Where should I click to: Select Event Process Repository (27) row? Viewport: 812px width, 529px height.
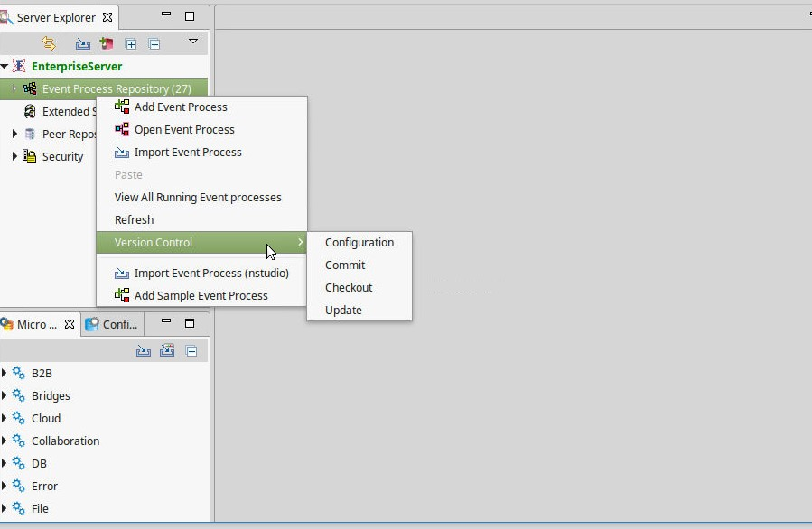104,88
